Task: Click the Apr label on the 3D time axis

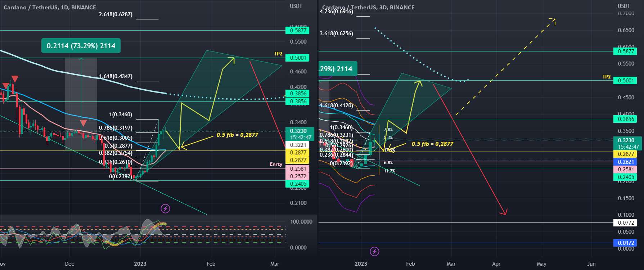Action: coord(496,264)
